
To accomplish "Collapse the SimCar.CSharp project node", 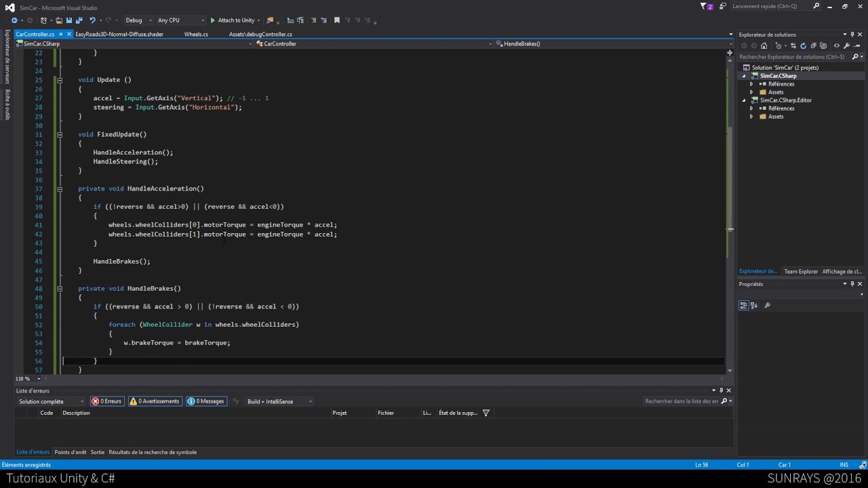I will 744,76.
